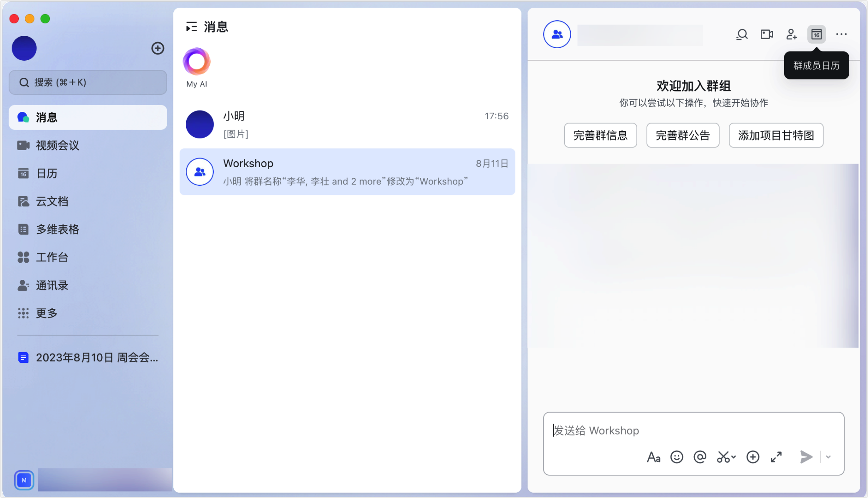This screenshot has width=868, height=498.
Task: Click the Aa text formatting icon
Action: pos(653,457)
